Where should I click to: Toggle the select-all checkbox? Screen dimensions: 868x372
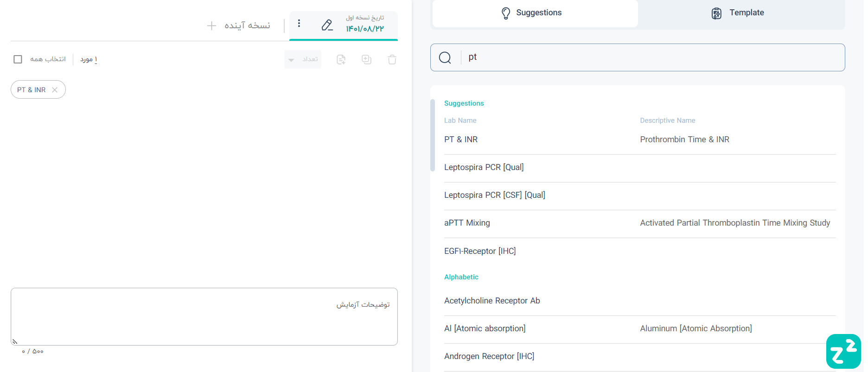(18, 59)
